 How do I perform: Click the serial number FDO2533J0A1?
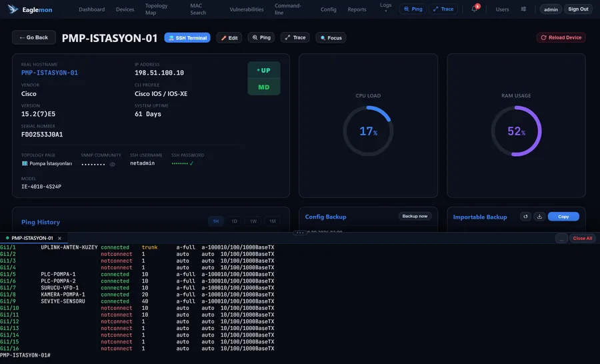pos(42,135)
